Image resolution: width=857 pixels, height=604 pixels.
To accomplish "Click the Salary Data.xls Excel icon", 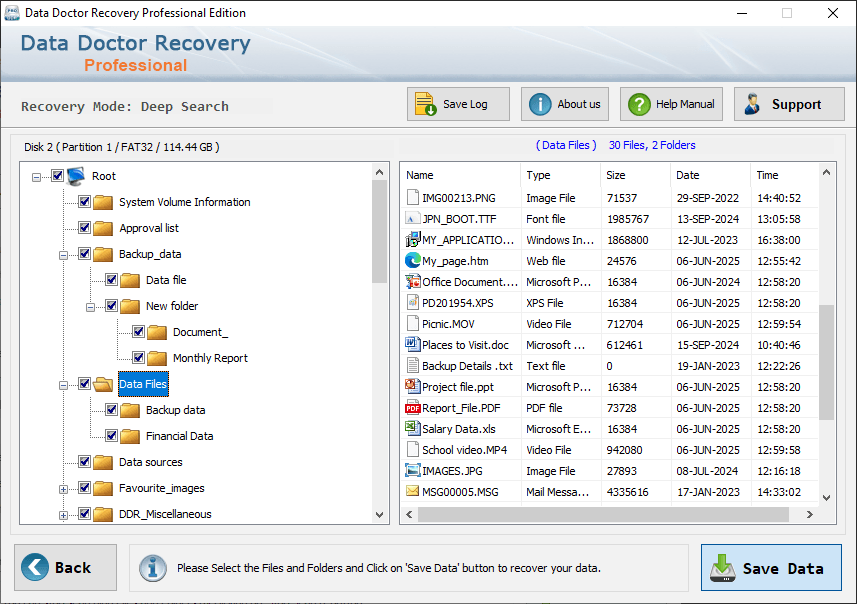I will [x=413, y=429].
